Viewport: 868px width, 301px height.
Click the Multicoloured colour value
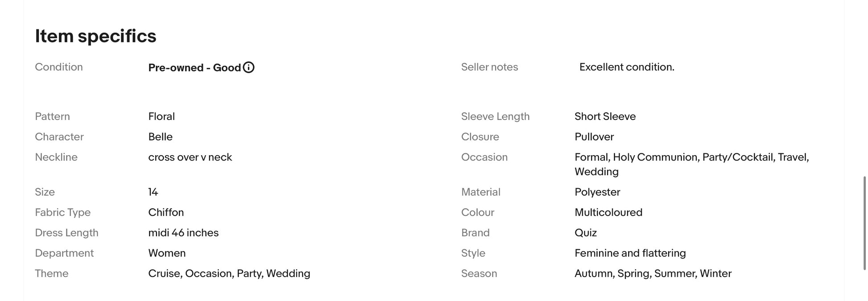point(608,213)
